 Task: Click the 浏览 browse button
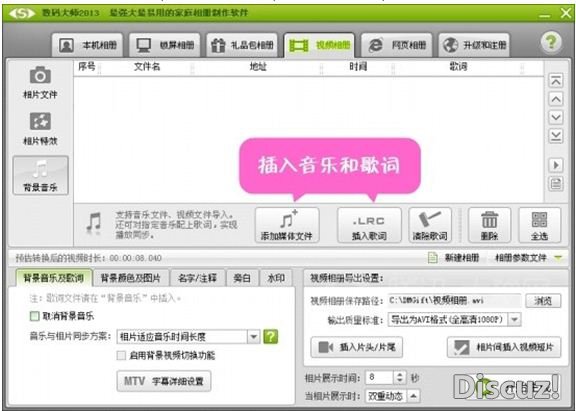pyautogui.click(x=543, y=301)
